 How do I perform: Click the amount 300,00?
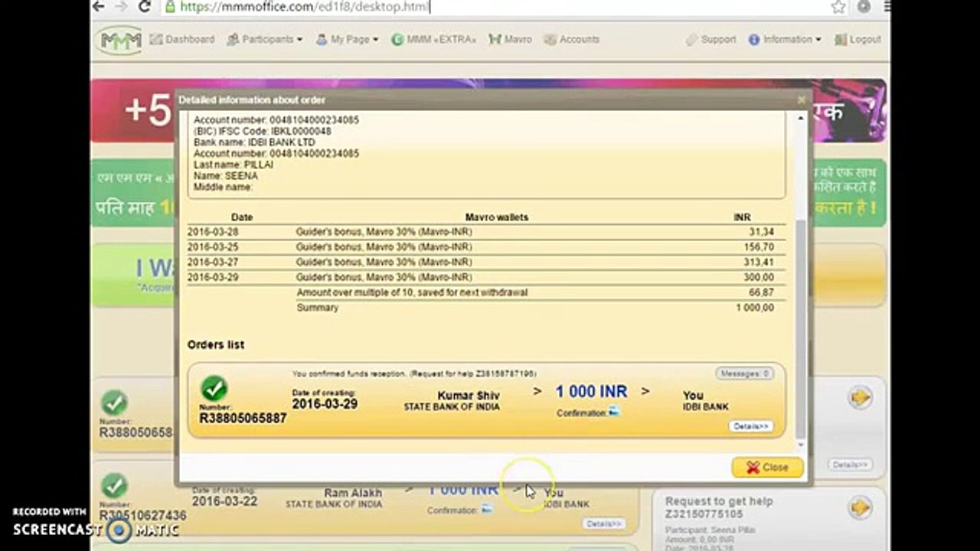pos(759,277)
